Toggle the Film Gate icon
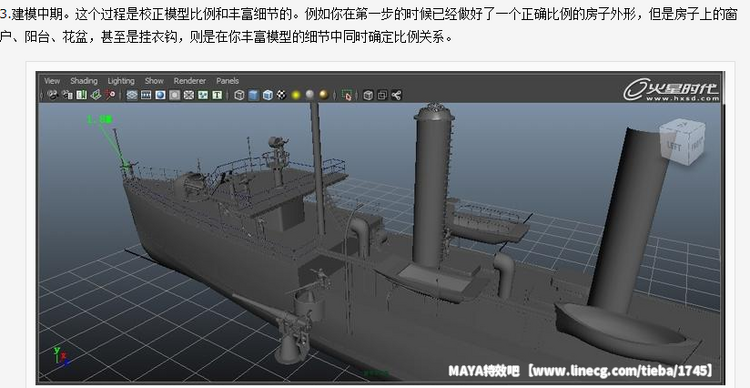Image resolution: width=750 pixels, height=388 pixels. coord(146,95)
